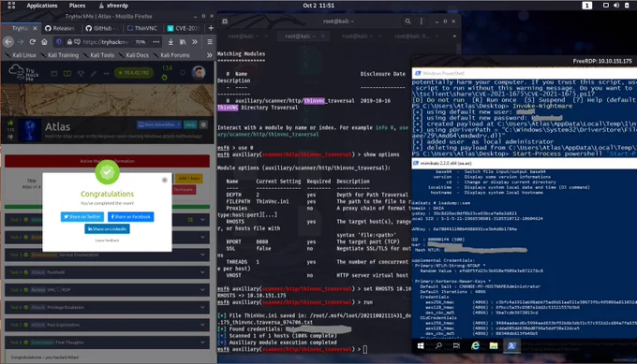This screenshot has height=364, width=637.
Task: Go forward in Firefox
Action: (x=21, y=41)
